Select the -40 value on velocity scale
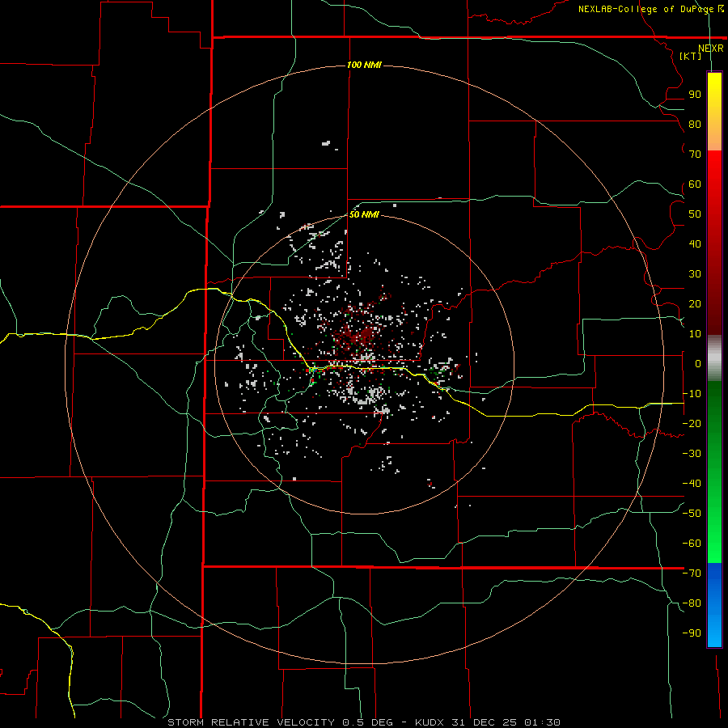This screenshot has width=728, height=728. (692, 484)
